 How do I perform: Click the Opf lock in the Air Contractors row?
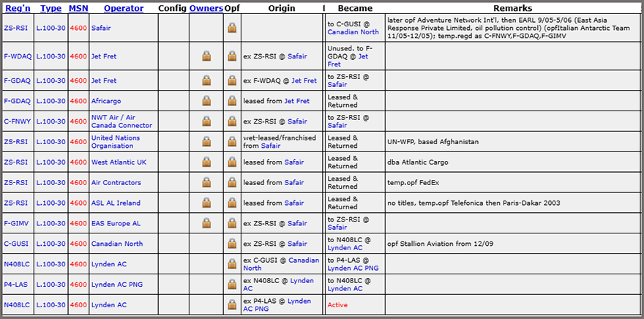pos(232,182)
